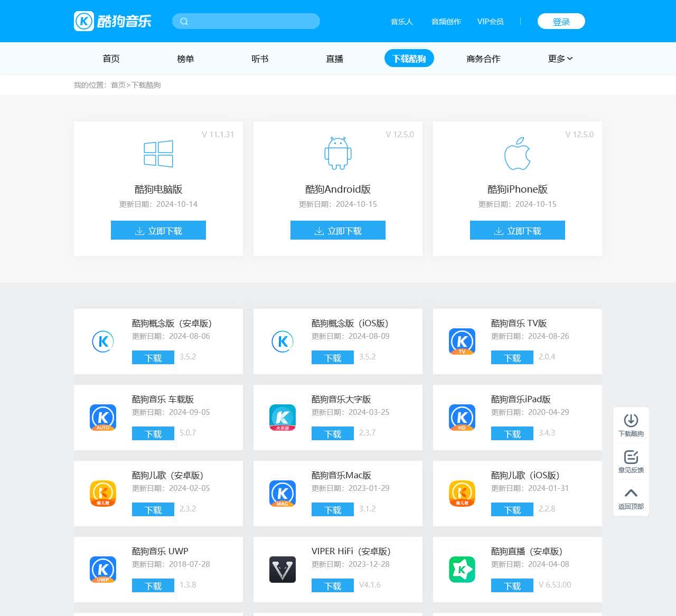Click the 酷狗音乐Mac版 title text

[x=341, y=475]
